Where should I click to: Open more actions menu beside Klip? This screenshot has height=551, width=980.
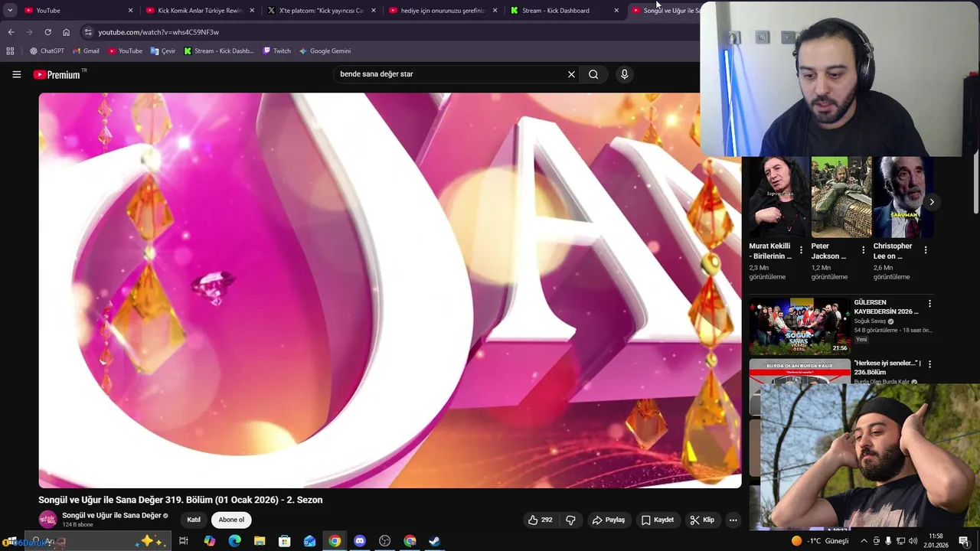(x=733, y=520)
